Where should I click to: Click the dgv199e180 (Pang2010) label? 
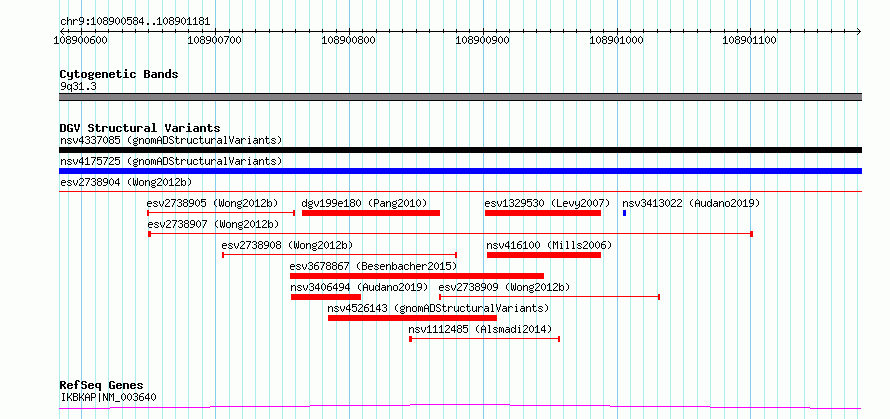coord(364,203)
